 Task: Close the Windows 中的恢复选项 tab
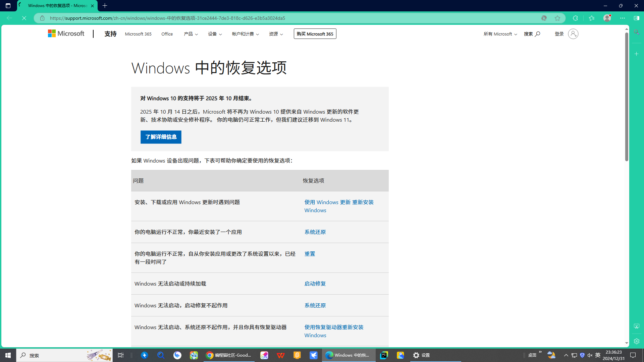pyautogui.click(x=92, y=6)
